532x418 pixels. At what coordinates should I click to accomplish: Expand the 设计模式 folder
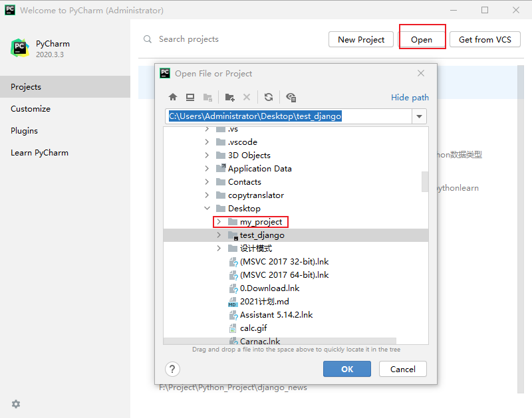[219, 249]
